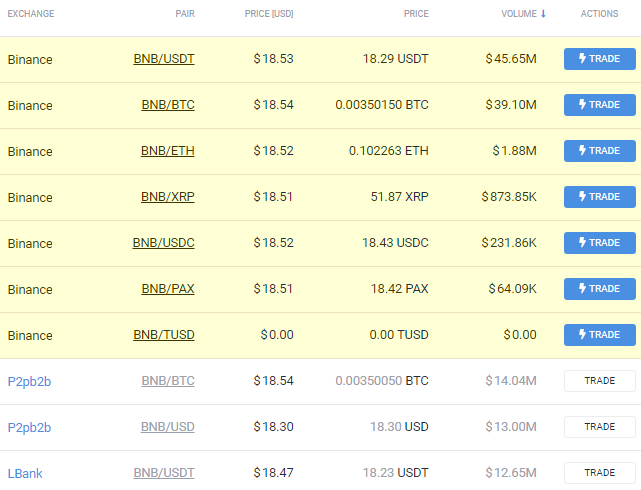Select the 0.102263 ETH price
This screenshot has height=490, width=641.
click(389, 151)
